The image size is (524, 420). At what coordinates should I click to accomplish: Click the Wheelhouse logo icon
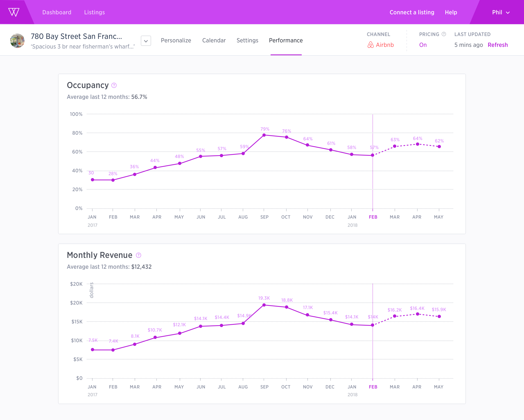click(x=14, y=12)
